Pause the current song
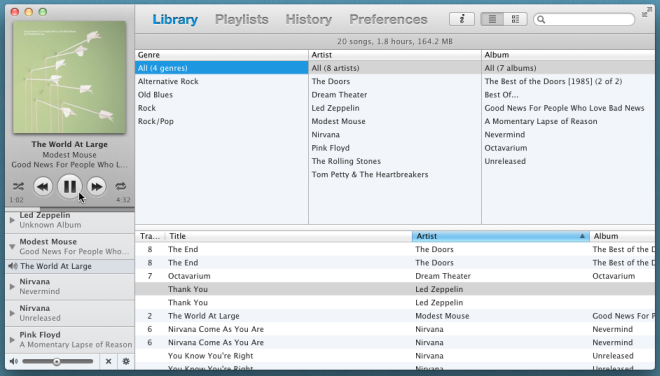660x376 pixels. 69,187
